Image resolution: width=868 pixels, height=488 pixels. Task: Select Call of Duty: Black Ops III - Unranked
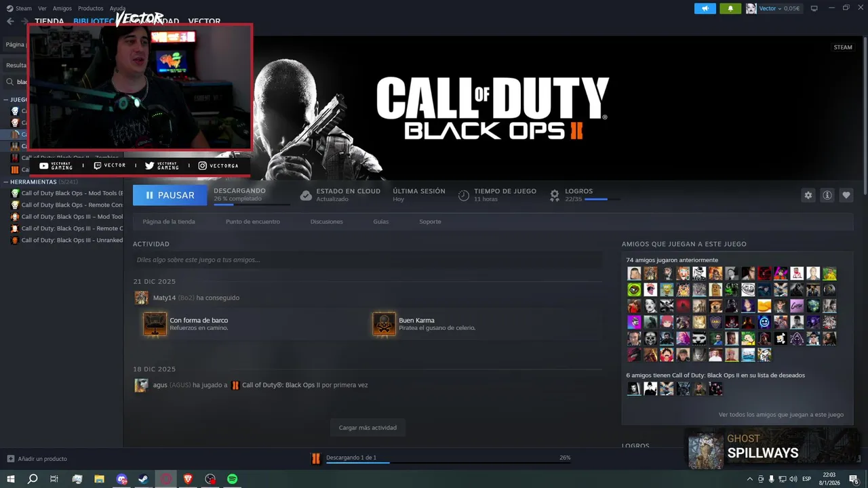pyautogui.click(x=66, y=240)
